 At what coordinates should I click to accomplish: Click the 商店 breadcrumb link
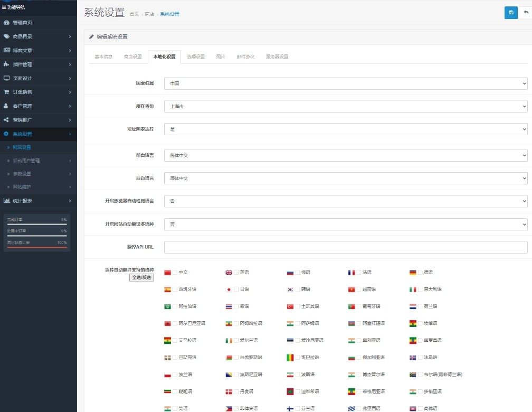149,14
